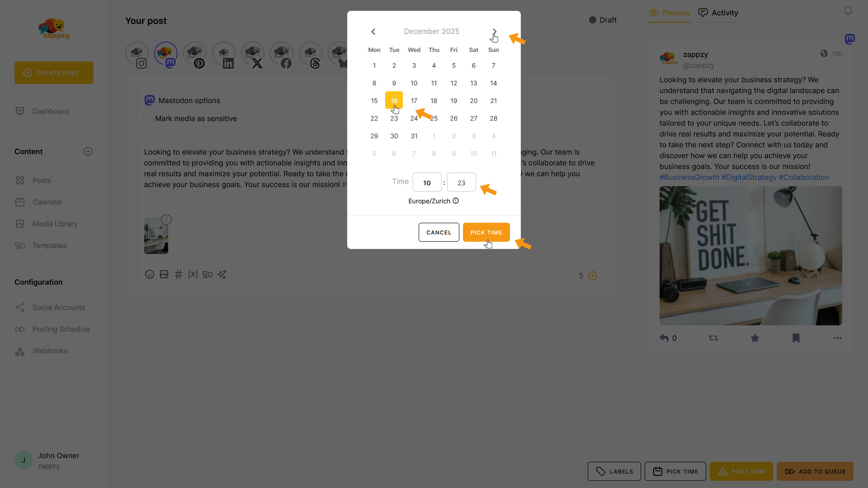Go to previous month in calendar

(x=373, y=32)
